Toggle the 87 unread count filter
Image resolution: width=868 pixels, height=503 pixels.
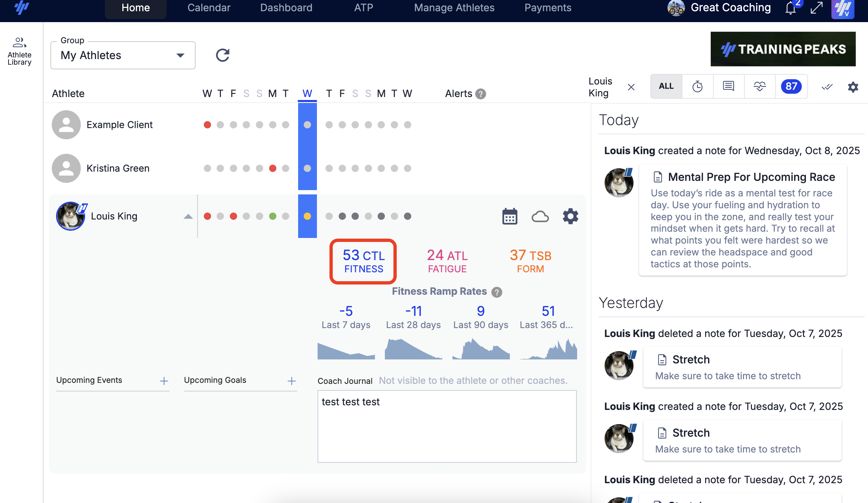pos(791,86)
